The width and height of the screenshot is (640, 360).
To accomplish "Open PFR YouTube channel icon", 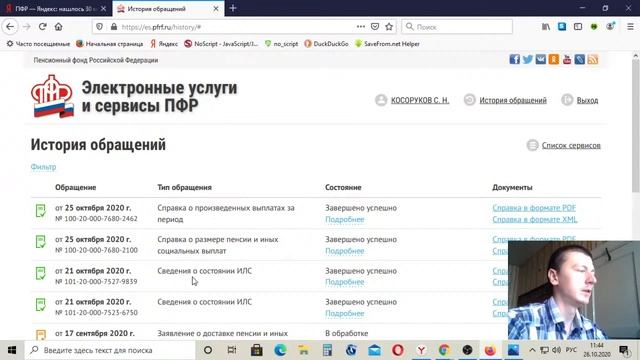I will click(567, 60).
